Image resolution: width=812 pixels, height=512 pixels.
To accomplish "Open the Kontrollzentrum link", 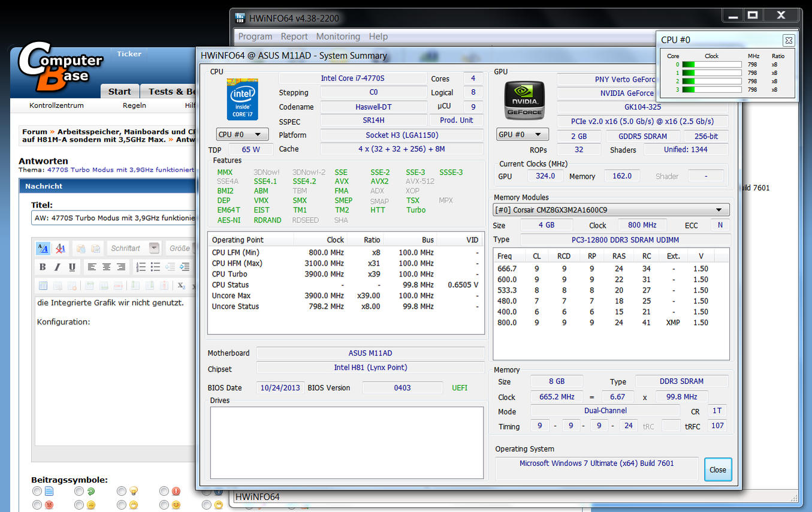I will pos(56,106).
